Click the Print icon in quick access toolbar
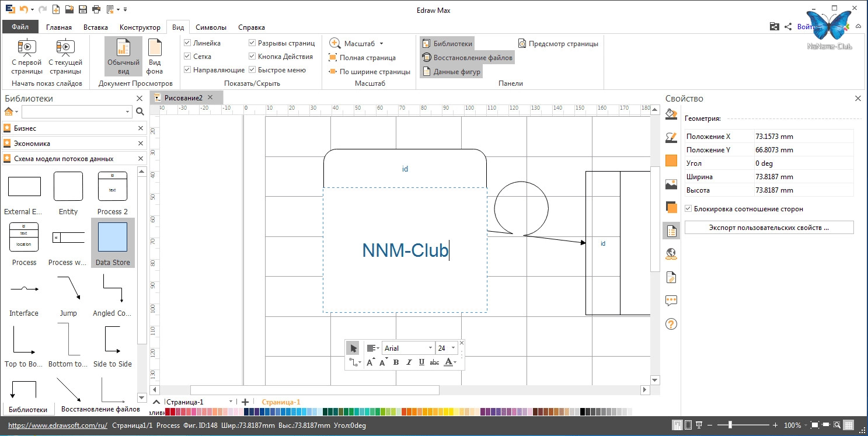 (x=96, y=9)
